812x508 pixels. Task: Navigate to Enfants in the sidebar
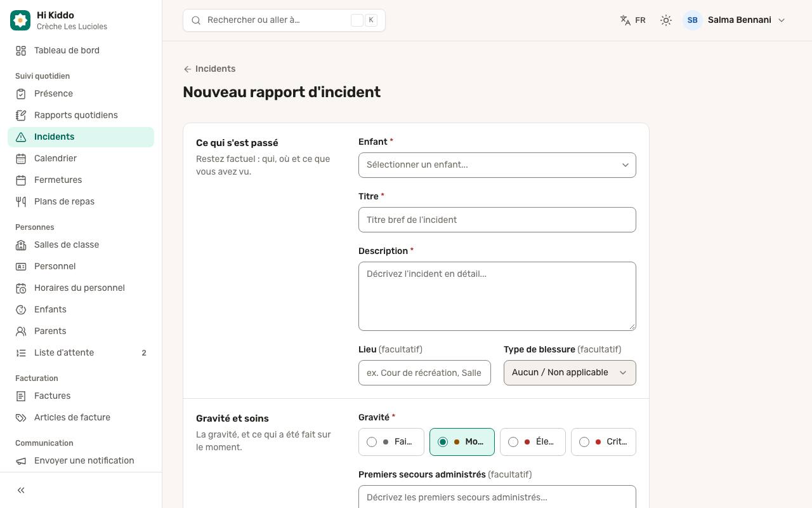tap(81, 310)
